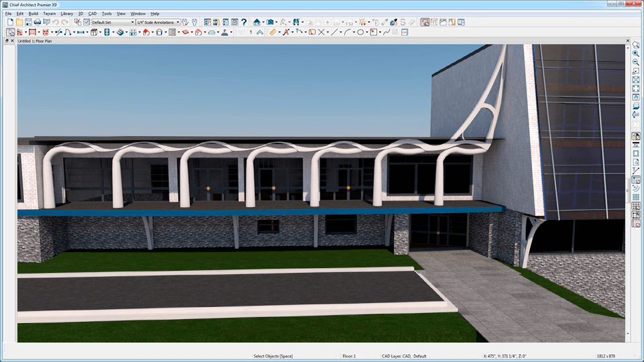Viewport: 644px width, 362px height.
Task: Click the CAD Layer status bar text
Action: [404, 356]
